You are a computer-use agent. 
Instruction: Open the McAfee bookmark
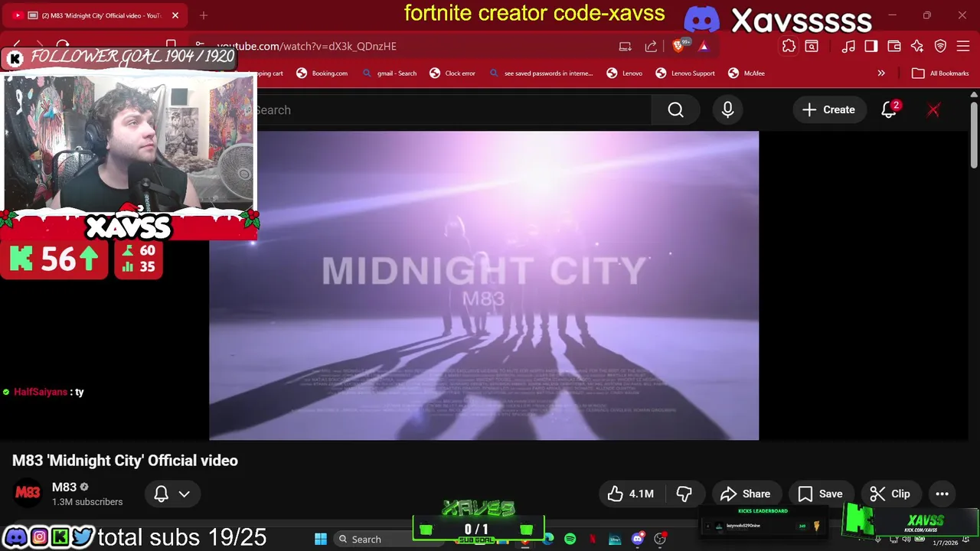click(746, 73)
